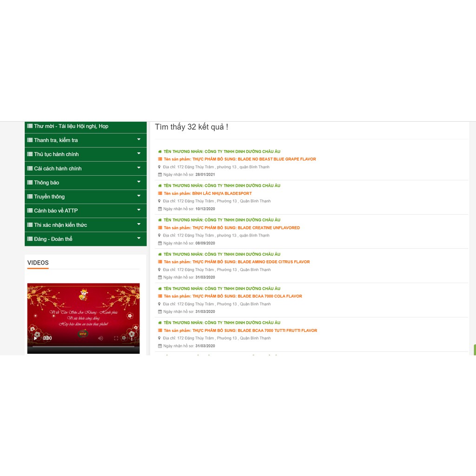
Task: Play the Tet greeting video
Action: click(x=35, y=338)
